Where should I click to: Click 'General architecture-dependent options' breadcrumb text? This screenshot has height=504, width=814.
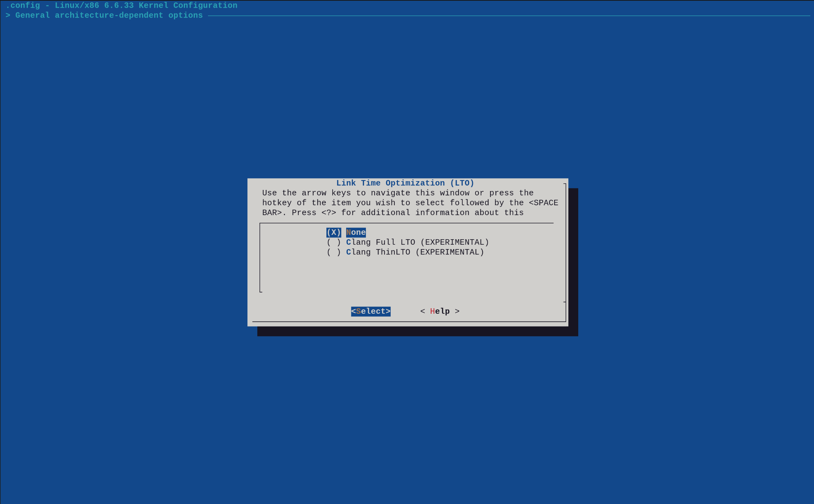pyautogui.click(x=109, y=15)
